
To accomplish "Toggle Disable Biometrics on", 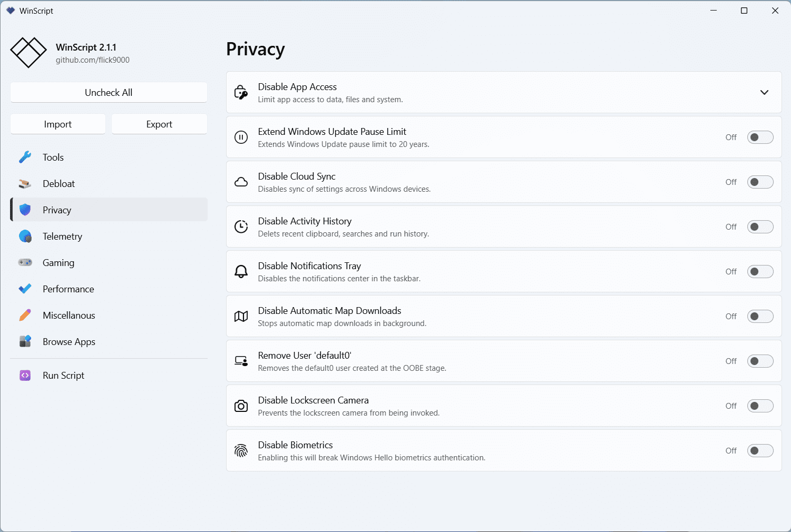I will tap(760, 451).
